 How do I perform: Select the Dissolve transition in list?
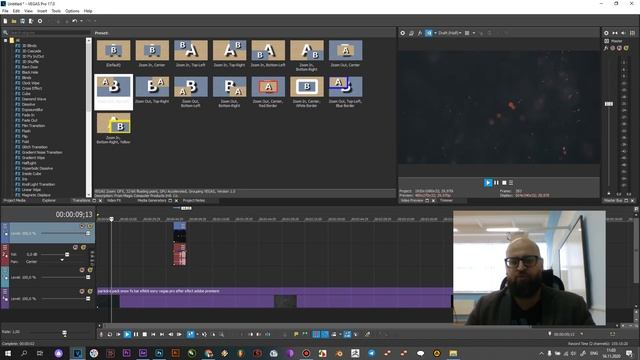(x=28, y=104)
